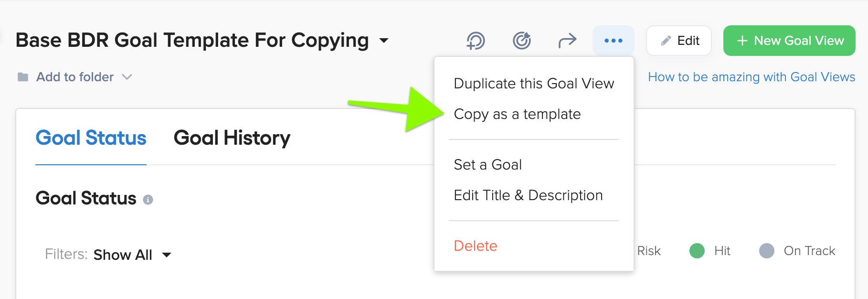
Task: Select Delete in the open menu
Action: [476, 246]
